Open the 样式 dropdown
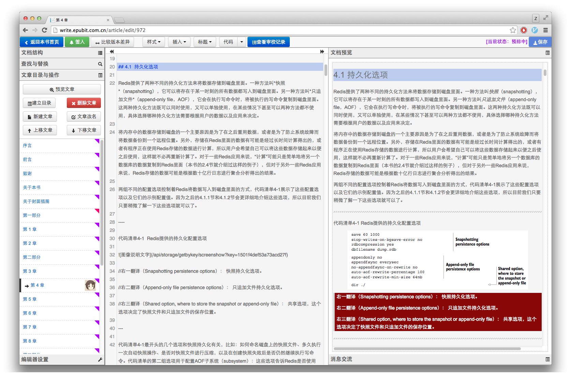571x392 pixels. [x=153, y=42]
